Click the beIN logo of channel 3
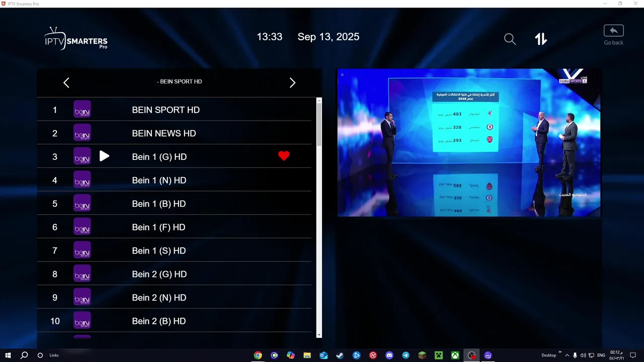This screenshot has width=644, height=362. click(82, 156)
